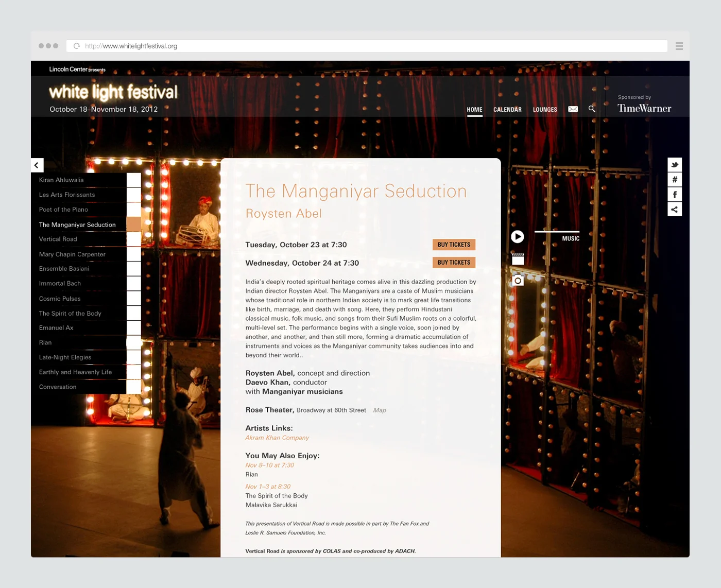
Task: Open email contact via envelope icon
Action: 573,109
